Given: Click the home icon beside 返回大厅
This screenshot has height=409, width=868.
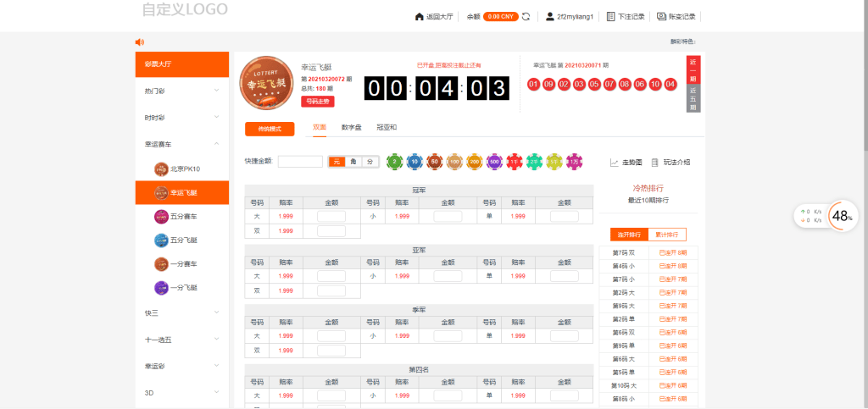Looking at the screenshot, I should (419, 16).
